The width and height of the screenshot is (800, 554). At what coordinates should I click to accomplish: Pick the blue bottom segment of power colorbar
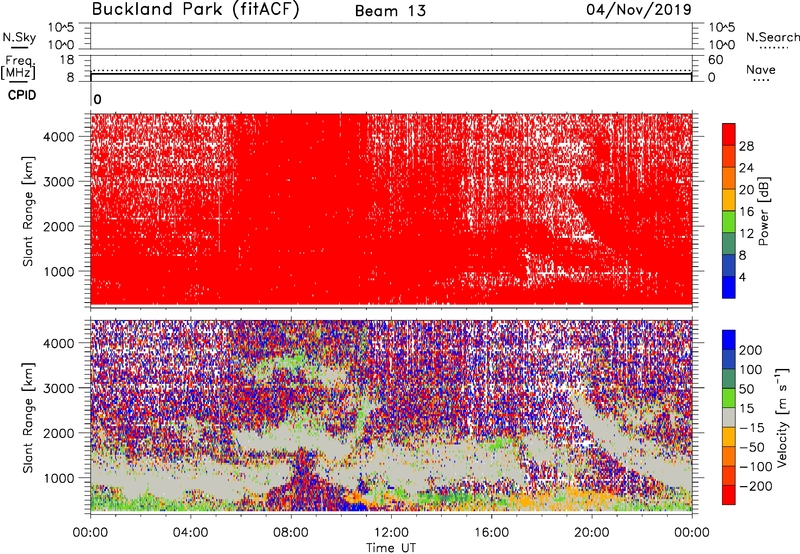point(729,287)
